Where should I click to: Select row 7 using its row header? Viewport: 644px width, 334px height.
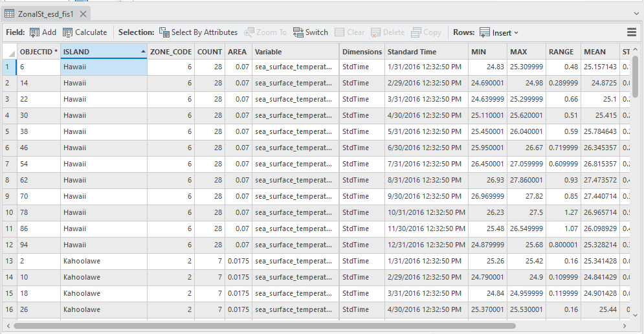click(8, 164)
